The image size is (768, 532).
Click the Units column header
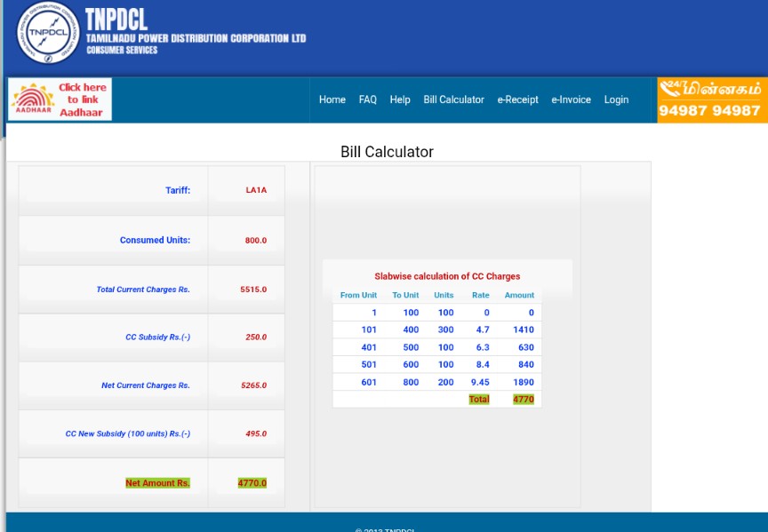[x=444, y=295]
